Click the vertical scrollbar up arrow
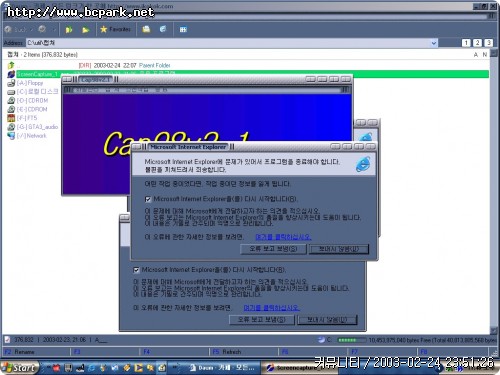 point(494,53)
